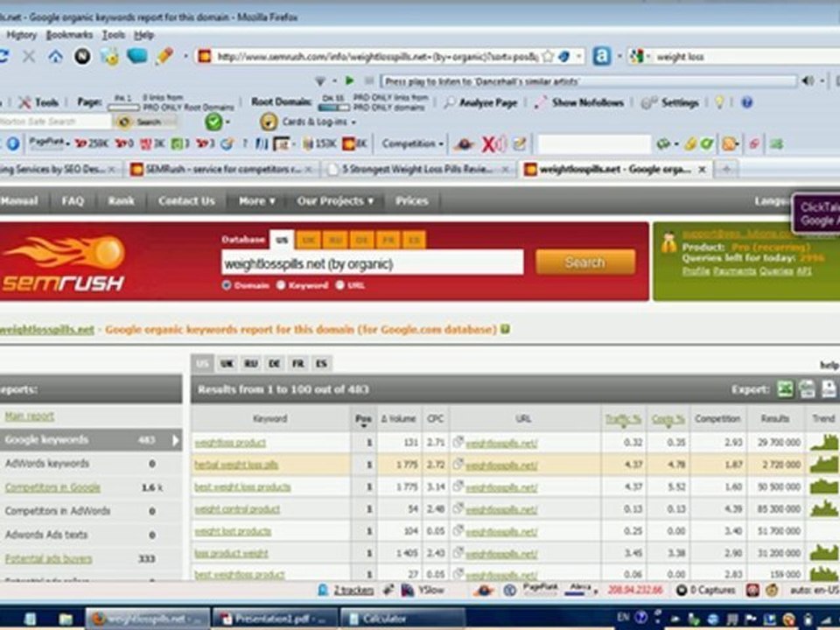Click the external link icon beside first URL row
840x630 pixels.
(458, 443)
